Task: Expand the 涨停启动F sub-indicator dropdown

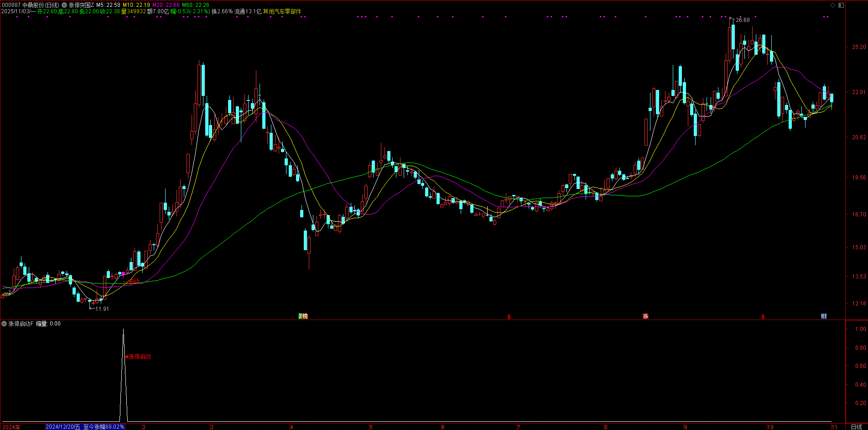Action: click(4, 324)
